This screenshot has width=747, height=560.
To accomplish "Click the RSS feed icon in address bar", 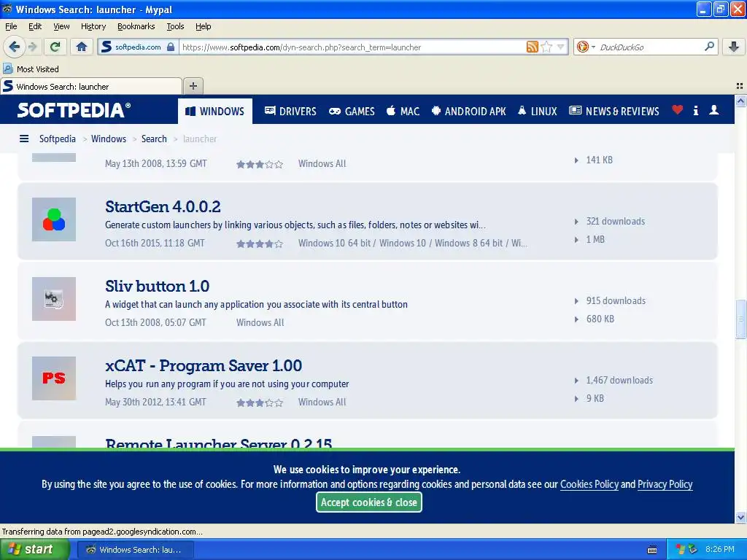I will coord(532,47).
